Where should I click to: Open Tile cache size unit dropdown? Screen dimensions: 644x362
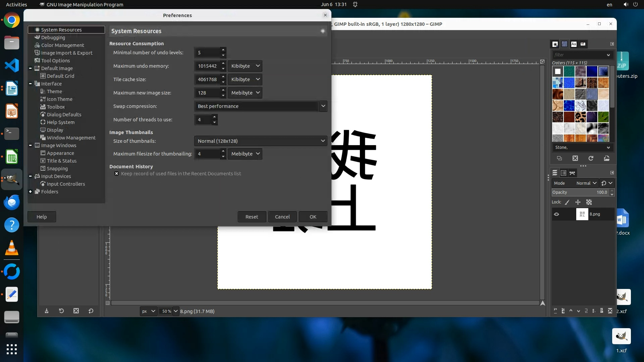[245, 79]
